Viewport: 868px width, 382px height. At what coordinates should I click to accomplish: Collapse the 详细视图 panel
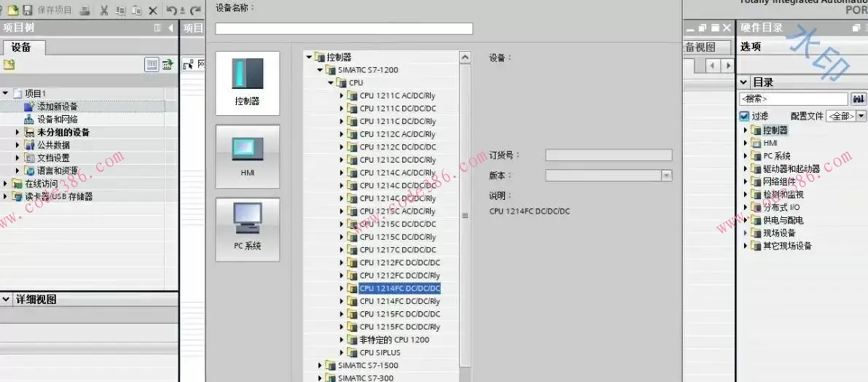pyautogui.click(x=6, y=300)
